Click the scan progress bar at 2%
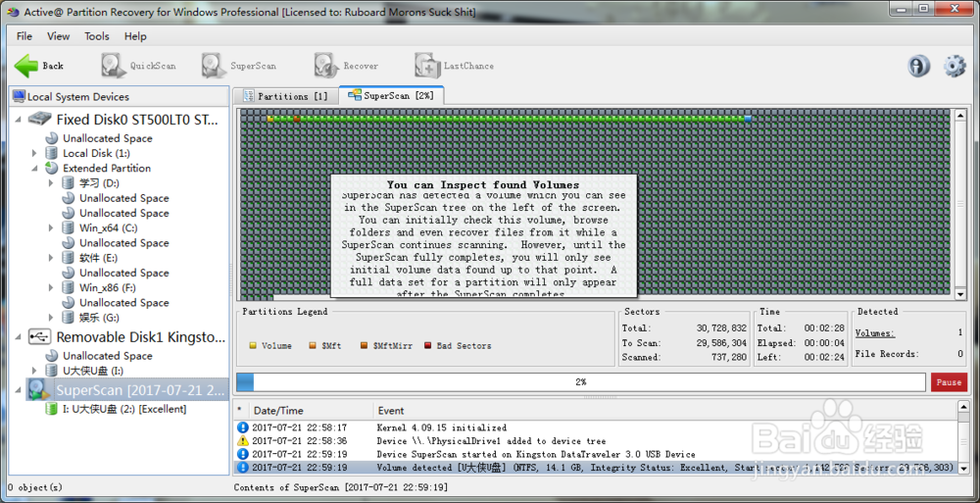 click(x=580, y=382)
